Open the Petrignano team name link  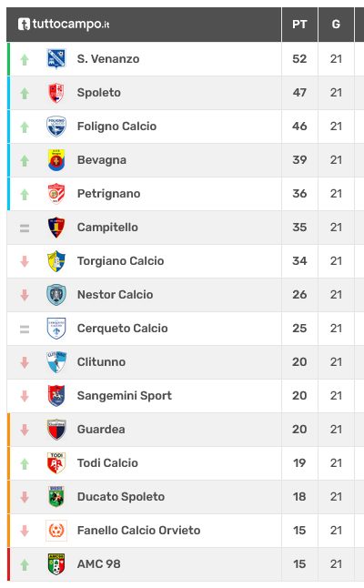108,194
